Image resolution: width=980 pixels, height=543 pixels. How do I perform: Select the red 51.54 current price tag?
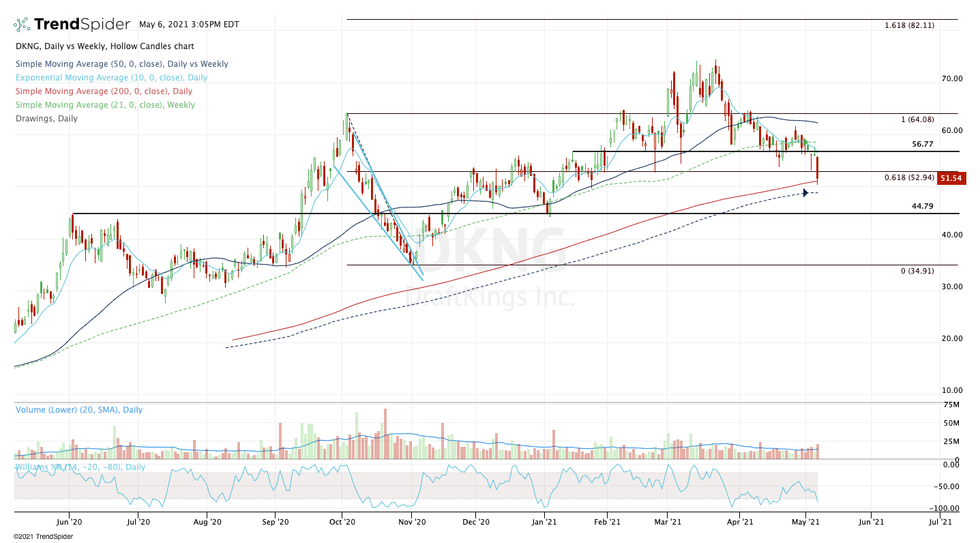tap(950, 178)
